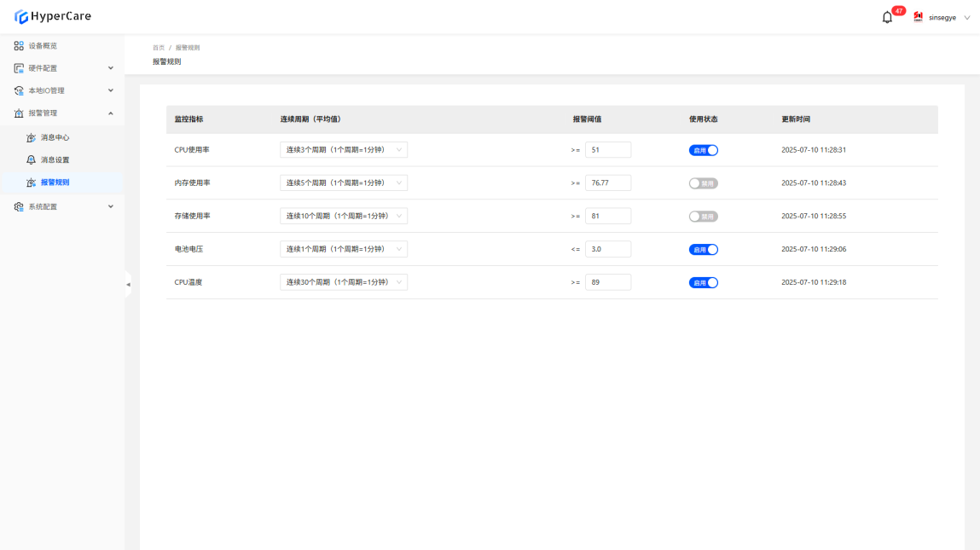The image size is (980, 550).
Task: Click the 系统配置 gear icon
Action: pyautogui.click(x=19, y=207)
